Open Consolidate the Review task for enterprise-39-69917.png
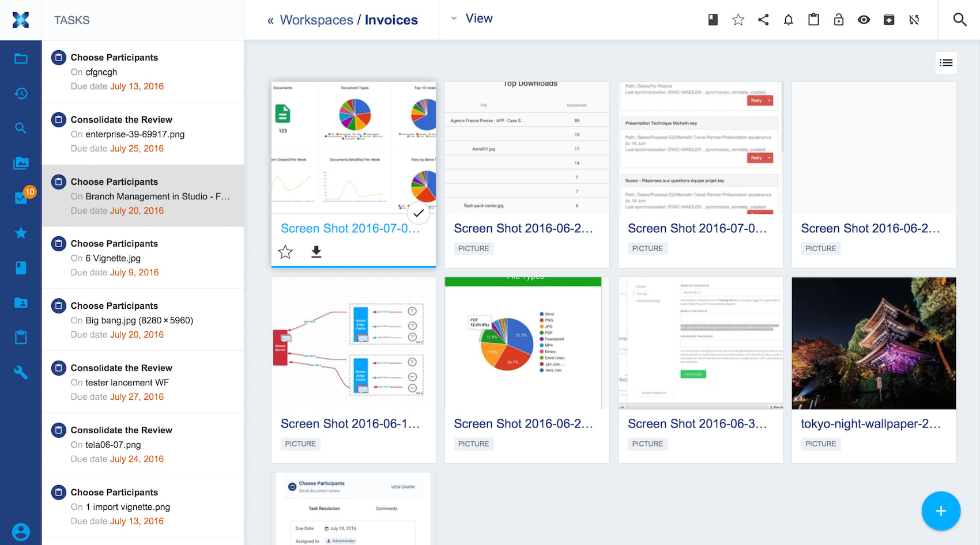 coord(143,134)
